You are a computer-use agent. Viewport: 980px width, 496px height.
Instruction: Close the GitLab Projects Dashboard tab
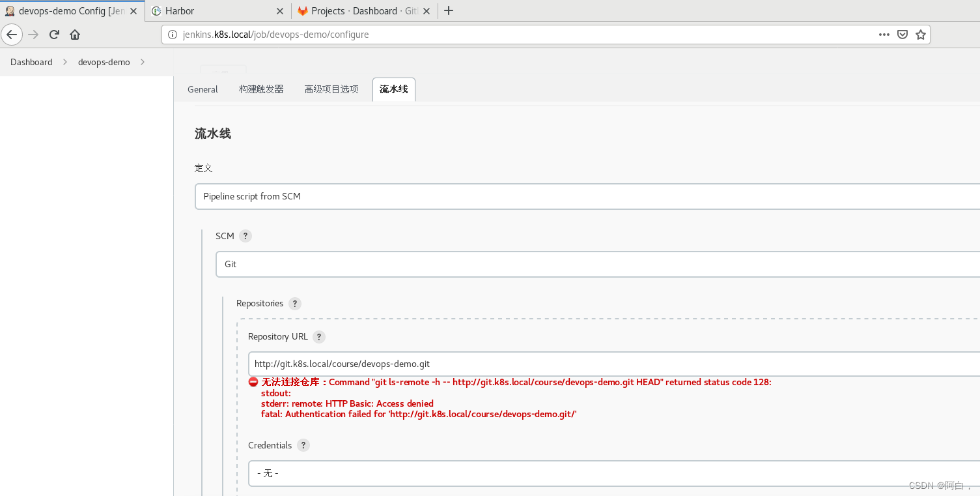tap(428, 11)
